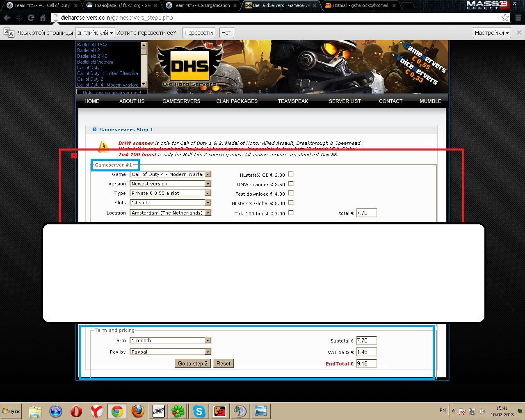Open Windows Explorer from the taskbar
Image resolution: width=525 pixels, height=420 pixels.
[35, 411]
